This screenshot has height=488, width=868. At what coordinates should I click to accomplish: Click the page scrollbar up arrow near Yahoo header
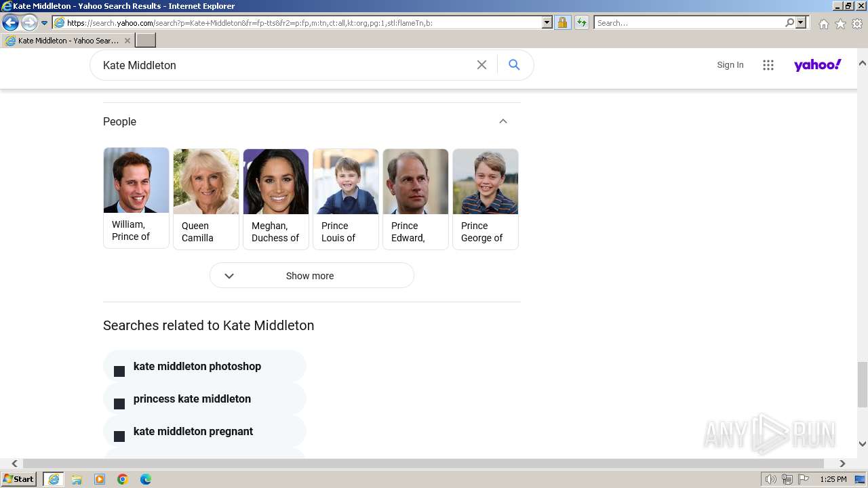click(863, 63)
